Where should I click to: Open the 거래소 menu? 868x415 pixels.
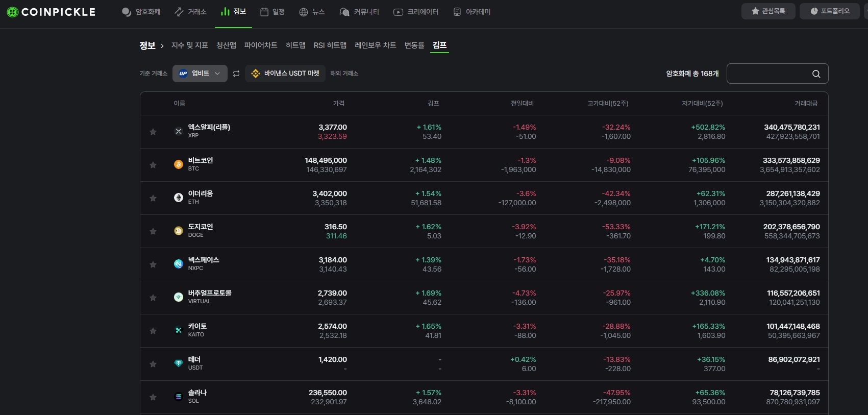[190, 12]
